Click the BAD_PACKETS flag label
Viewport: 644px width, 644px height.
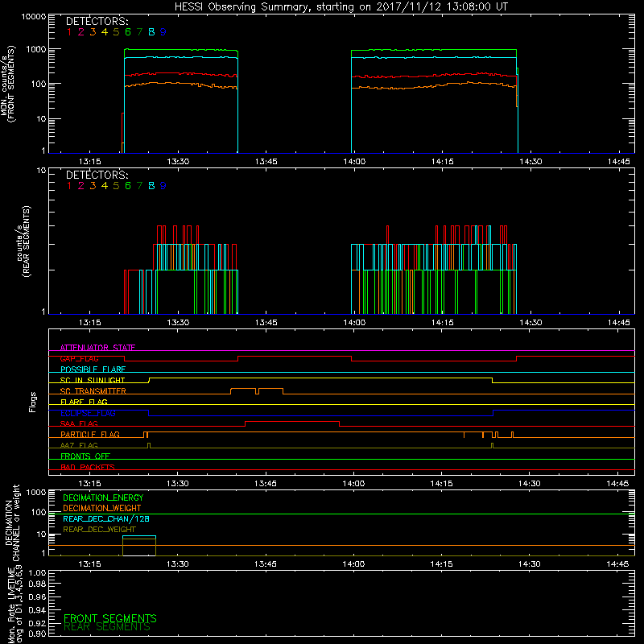[88, 467]
